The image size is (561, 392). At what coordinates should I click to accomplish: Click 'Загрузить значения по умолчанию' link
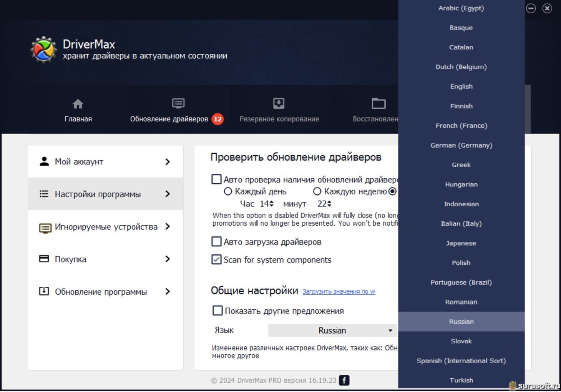pyautogui.click(x=339, y=292)
